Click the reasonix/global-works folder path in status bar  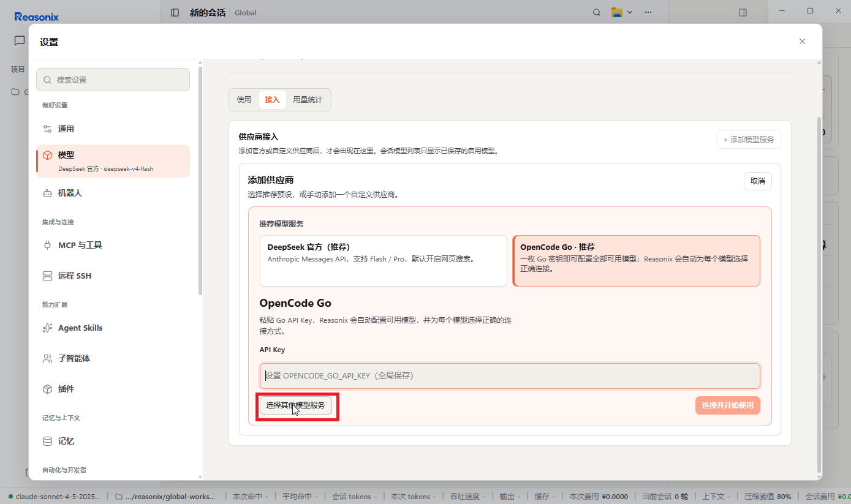[165, 497]
